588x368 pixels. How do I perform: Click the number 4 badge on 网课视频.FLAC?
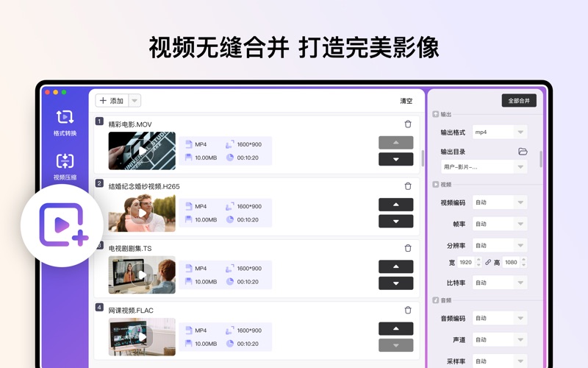click(99, 307)
